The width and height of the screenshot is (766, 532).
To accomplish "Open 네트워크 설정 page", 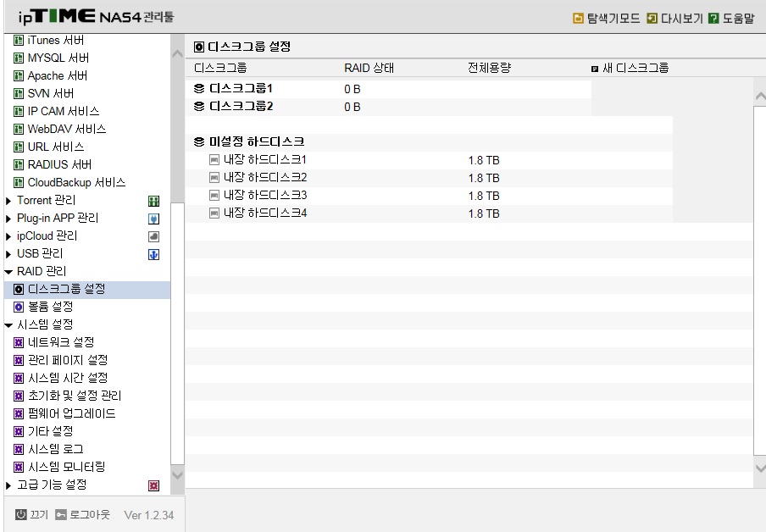I will [x=60, y=342].
